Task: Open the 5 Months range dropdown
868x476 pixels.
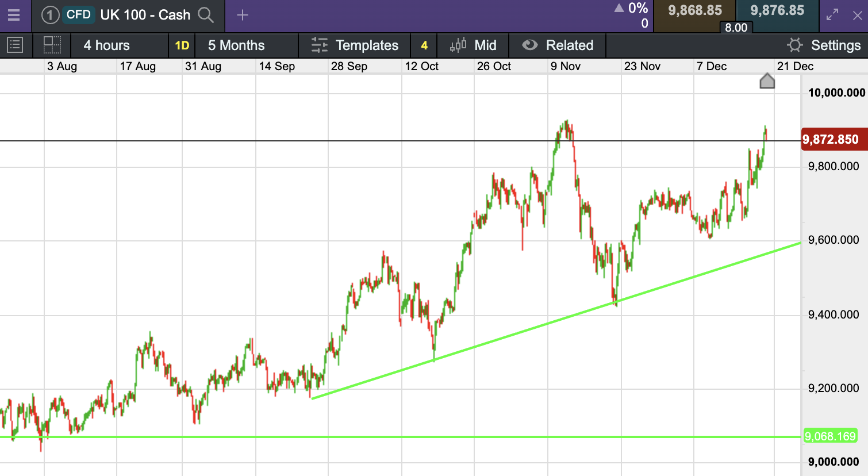Action: tap(236, 45)
